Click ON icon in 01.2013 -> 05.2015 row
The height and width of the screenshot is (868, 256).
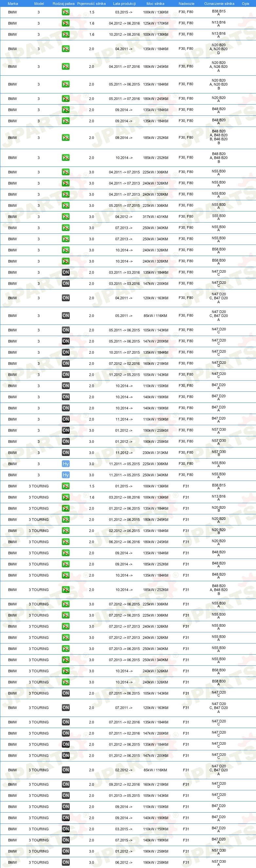[65, 796]
